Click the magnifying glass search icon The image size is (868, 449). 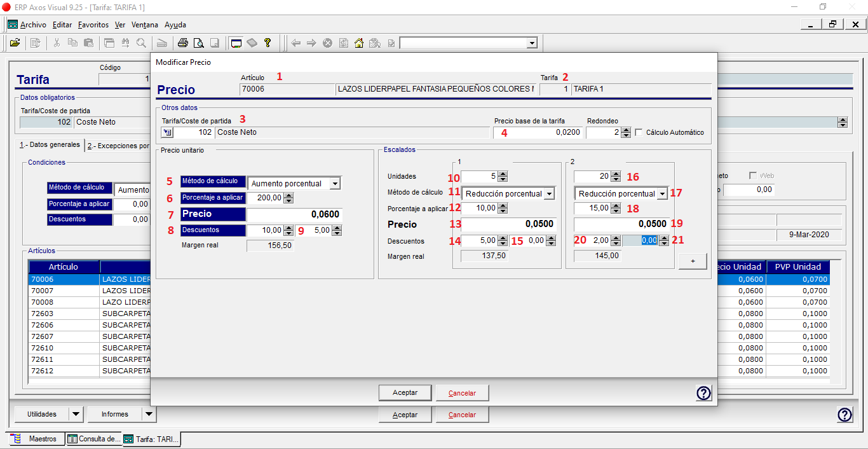(140, 43)
